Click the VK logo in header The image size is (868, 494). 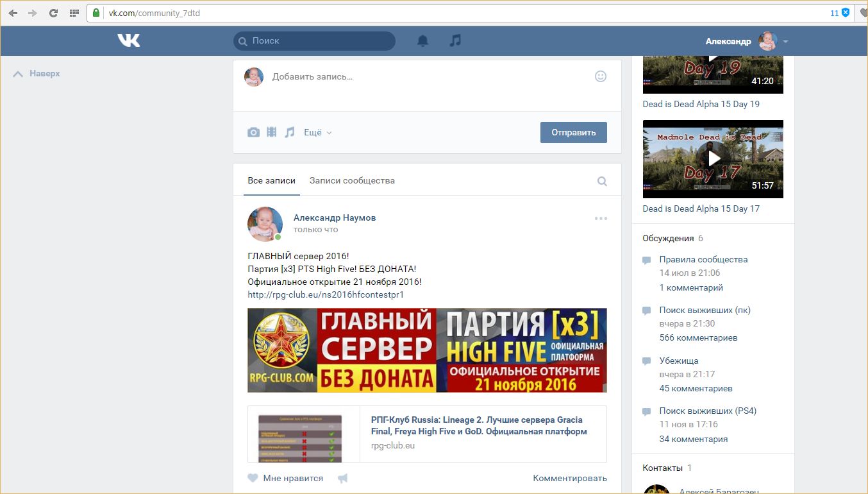129,40
